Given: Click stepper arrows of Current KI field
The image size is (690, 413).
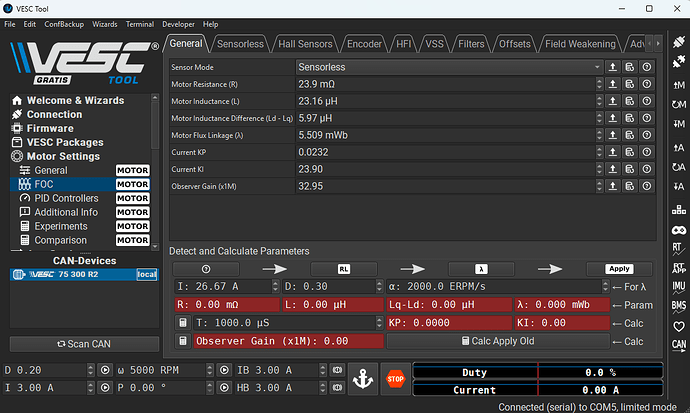Looking at the screenshot, I should 599,169.
